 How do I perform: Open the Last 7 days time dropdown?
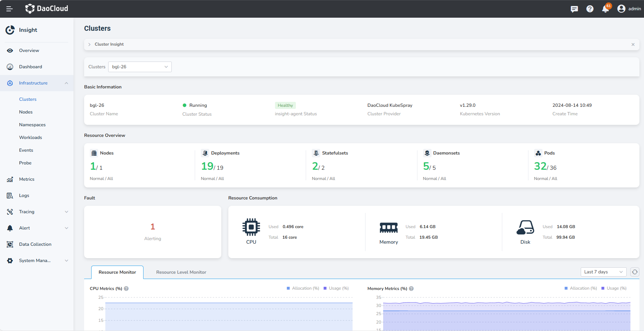pyautogui.click(x=603, y=272)
